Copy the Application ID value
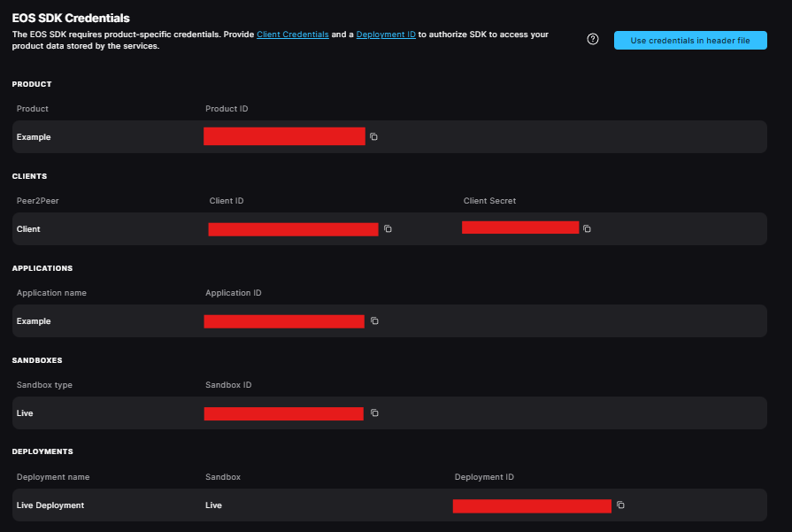This screenshot has width=792, height=532. click(x=374, y=321)
